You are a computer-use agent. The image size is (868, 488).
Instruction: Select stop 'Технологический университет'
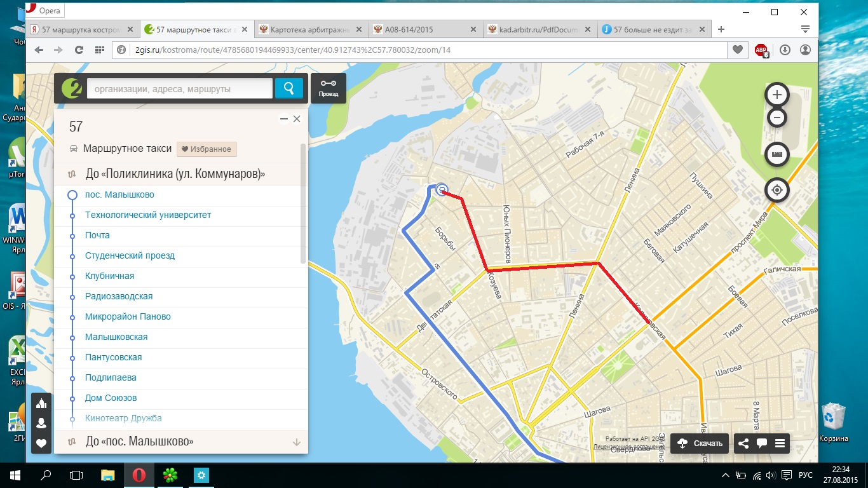pyautogui.click(x=148, y=215)
